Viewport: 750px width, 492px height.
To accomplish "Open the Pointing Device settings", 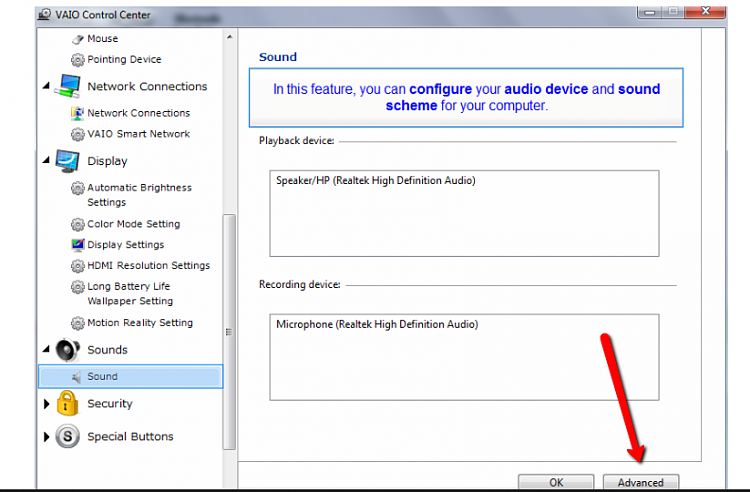I will [x=124, y=59].
